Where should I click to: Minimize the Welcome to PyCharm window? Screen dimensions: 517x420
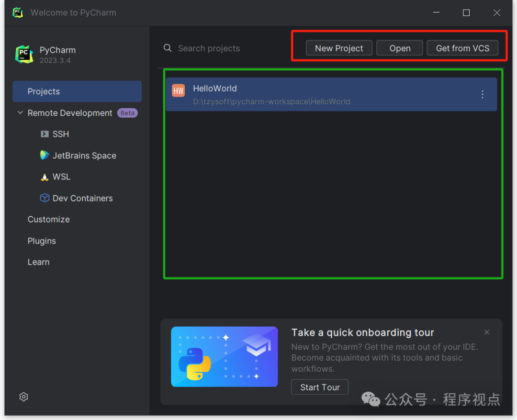point(436,12)
